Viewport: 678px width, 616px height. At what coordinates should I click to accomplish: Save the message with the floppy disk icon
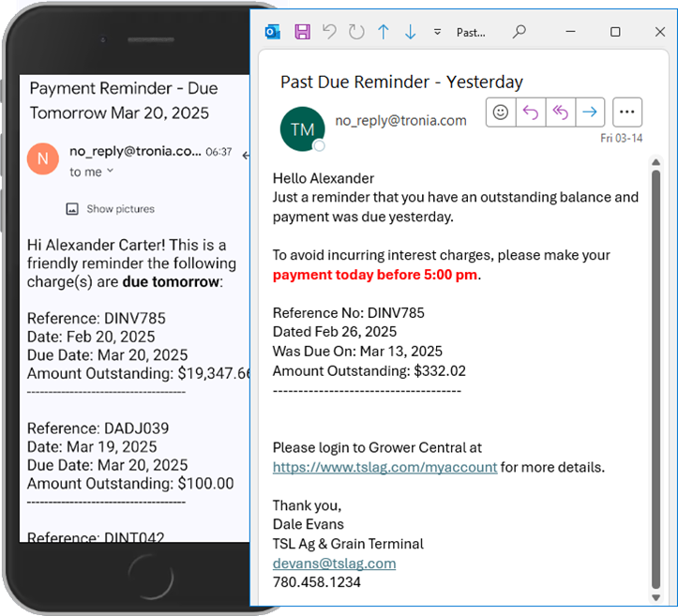click(302, 32)
